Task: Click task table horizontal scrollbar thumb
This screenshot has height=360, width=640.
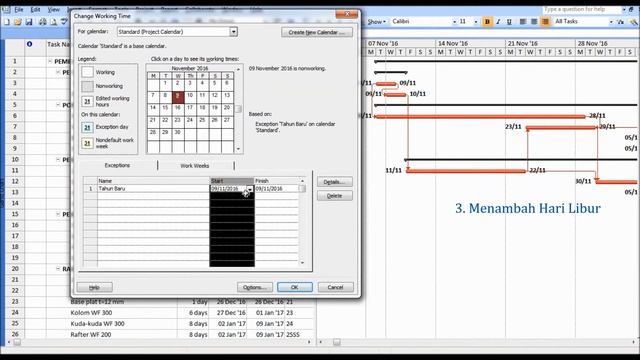Action: point(17,342)
